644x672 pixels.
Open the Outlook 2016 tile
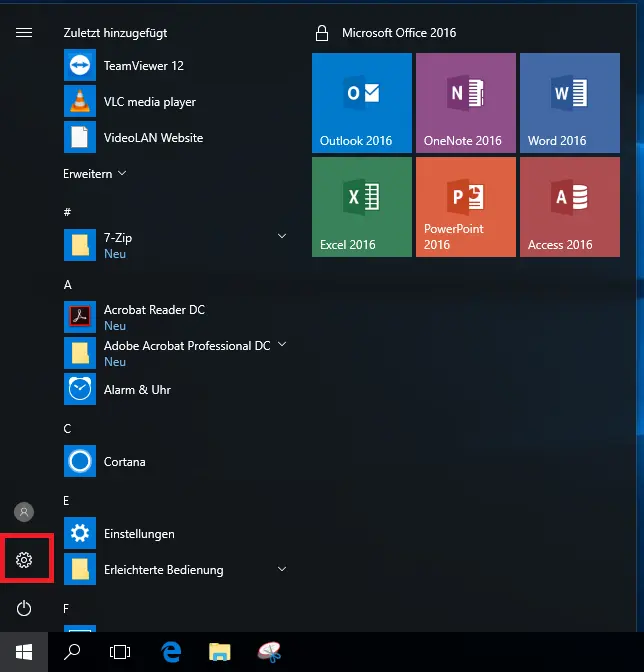coord(361,103)
